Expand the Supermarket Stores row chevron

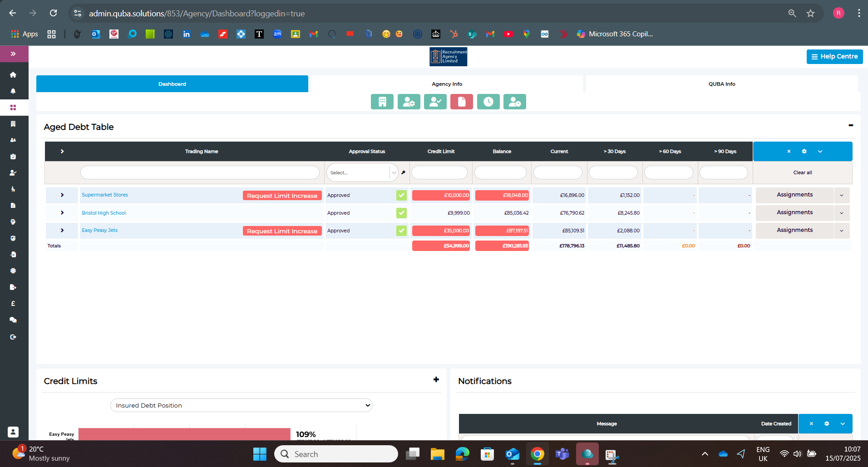[62, 195]
